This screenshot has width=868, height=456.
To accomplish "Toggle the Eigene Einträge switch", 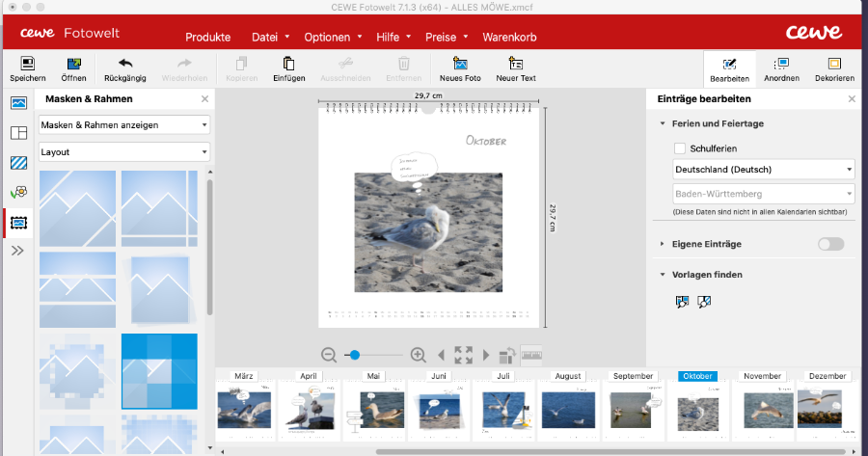I will 829,244.
